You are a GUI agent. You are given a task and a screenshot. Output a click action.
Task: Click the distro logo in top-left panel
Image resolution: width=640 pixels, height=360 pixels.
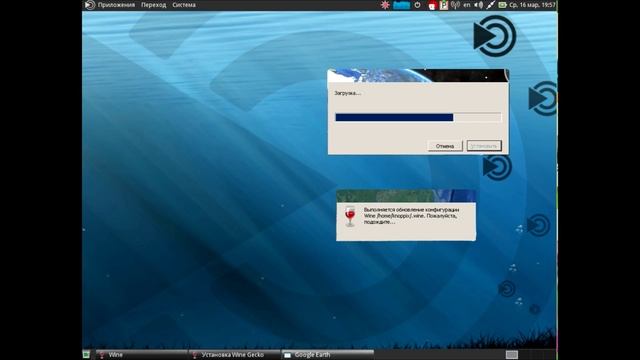(90, 5)
